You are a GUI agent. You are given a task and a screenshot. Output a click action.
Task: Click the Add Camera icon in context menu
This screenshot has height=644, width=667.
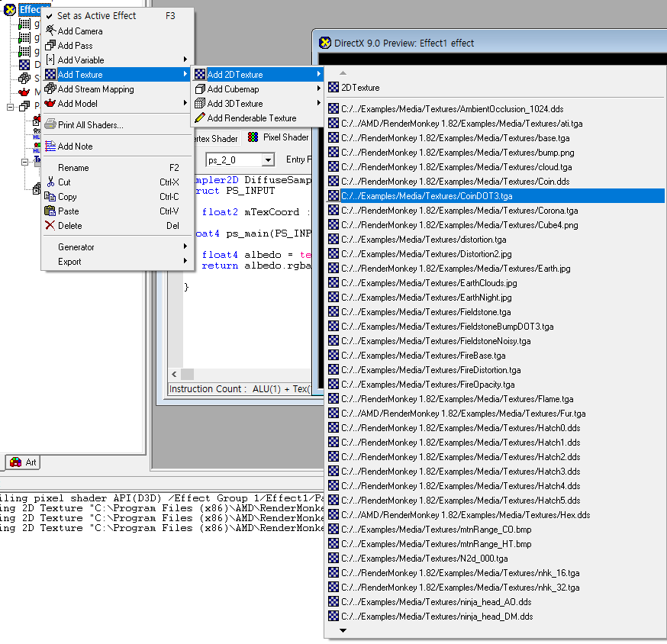[50, 31]
